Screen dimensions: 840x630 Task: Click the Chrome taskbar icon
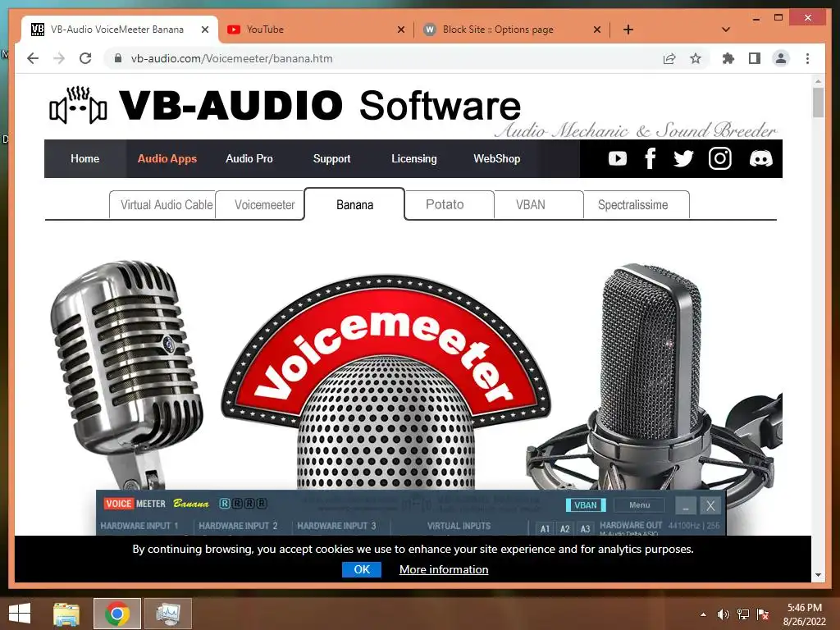coord(116,614)
